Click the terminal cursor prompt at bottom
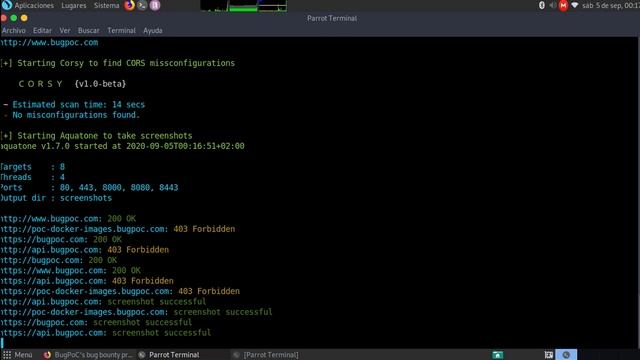The height and width of the screenshot is (360, 640). click(2, 343)
